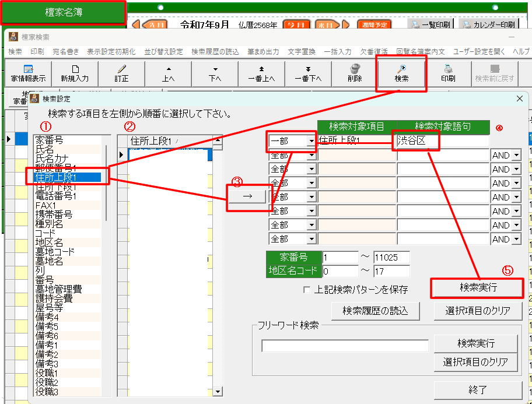
Task: Select 護持会費 in the item list
Action: 68,298
